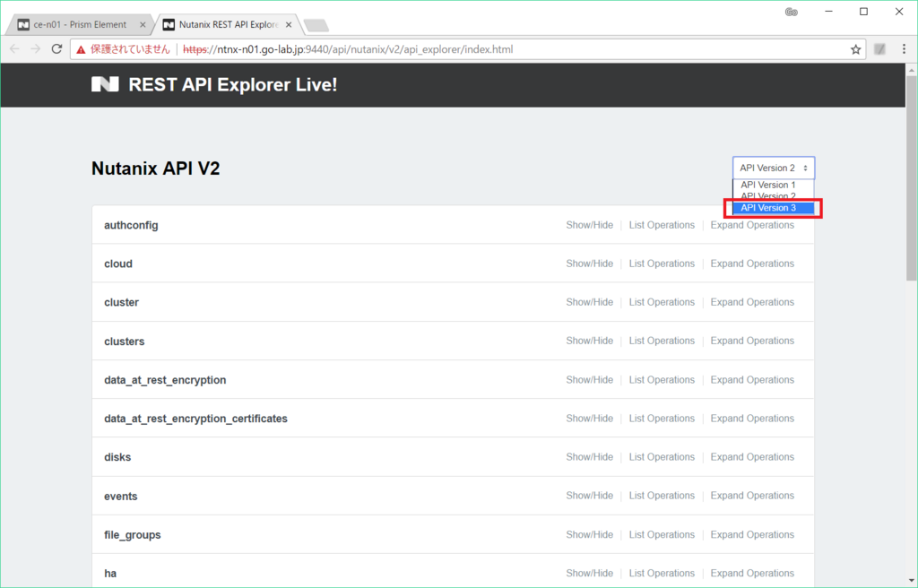The image size is (918, 588).
Task: Show/Hide the authconfig section
Action: [x=589, y=225]
